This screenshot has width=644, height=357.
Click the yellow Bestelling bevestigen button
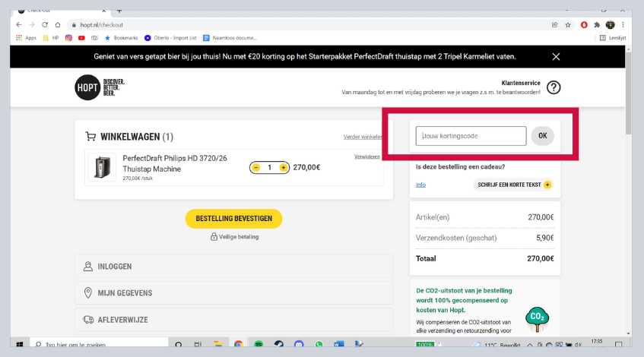pyautogui.click(x=233, y=219)
